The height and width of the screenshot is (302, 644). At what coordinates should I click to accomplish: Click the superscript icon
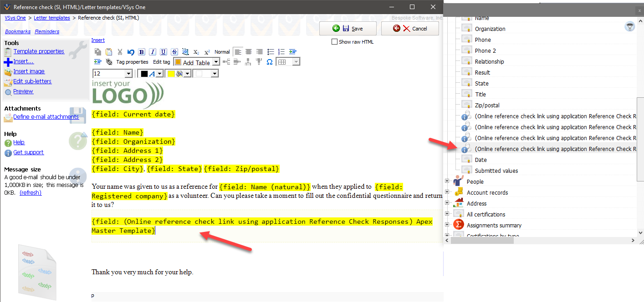click(x=207, y=52)
